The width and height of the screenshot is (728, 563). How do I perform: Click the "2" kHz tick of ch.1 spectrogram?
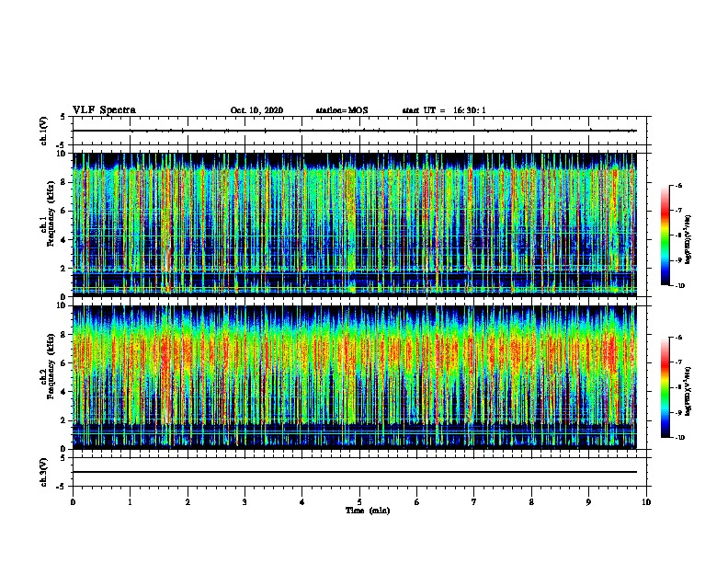[63, 269]
